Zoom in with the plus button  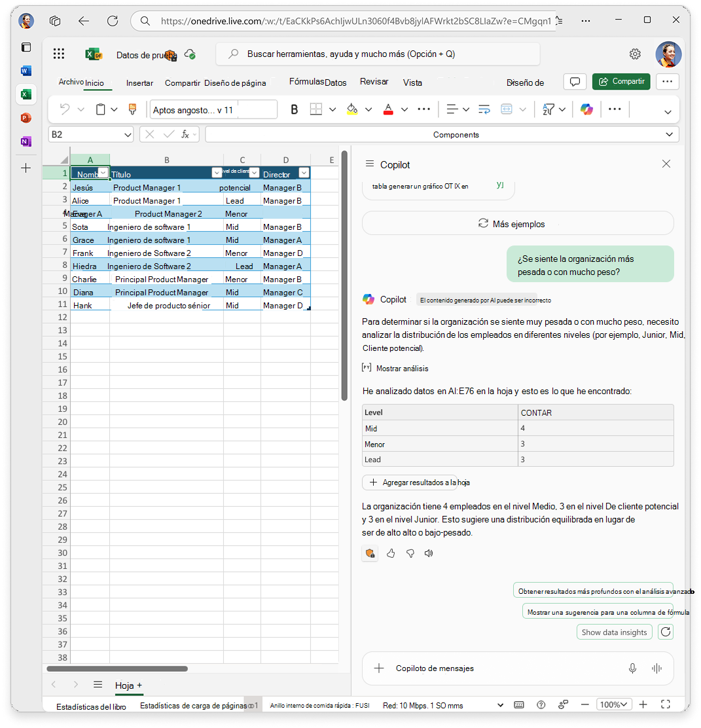(x=643, y=704)
